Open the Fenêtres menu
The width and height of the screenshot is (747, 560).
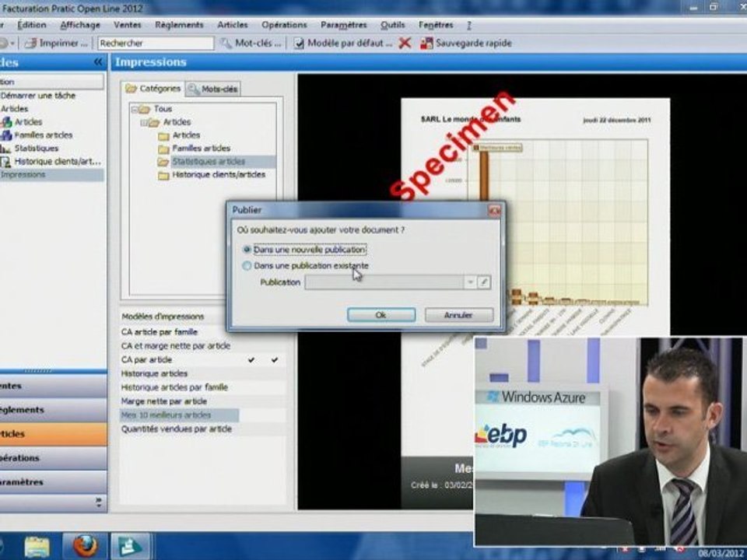tap(436, 25)
